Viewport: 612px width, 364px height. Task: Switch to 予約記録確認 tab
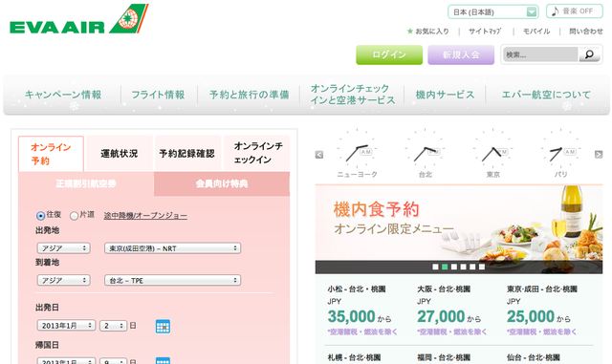(187, 153)
